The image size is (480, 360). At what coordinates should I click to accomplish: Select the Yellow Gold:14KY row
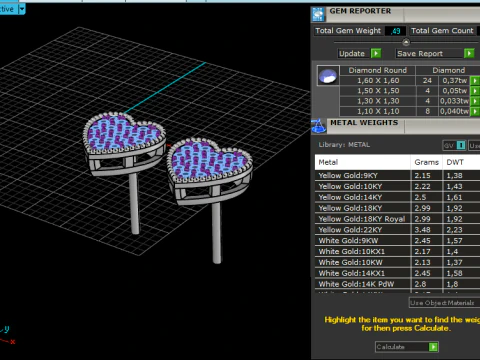(x=397, y=197)
